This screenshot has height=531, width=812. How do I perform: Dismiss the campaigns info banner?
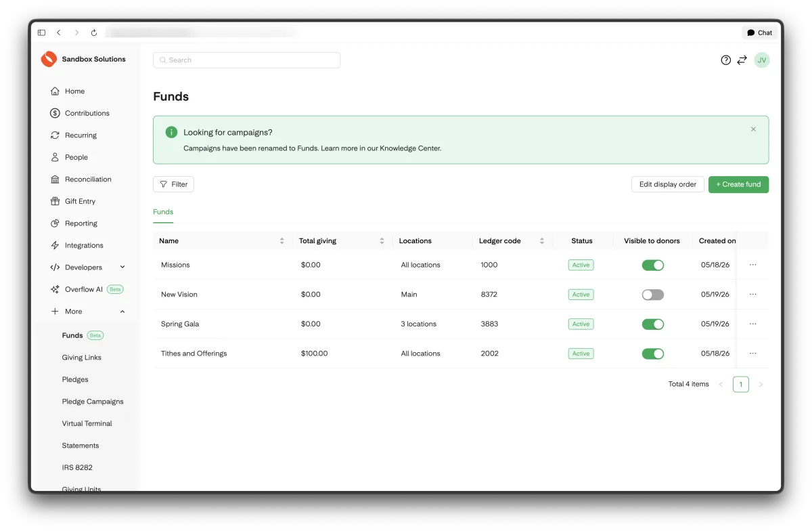point(753,129)
